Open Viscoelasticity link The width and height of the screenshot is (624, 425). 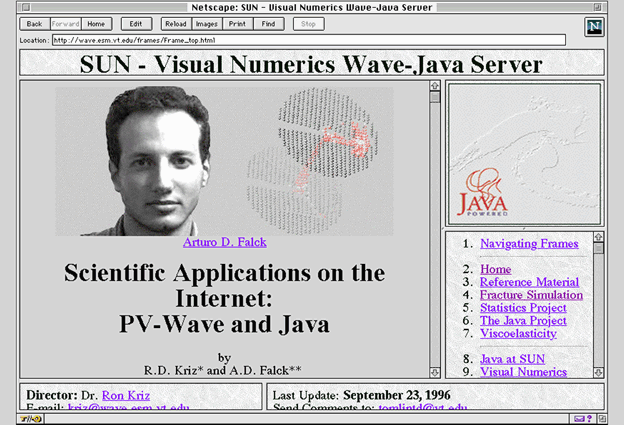pos(518,333)
